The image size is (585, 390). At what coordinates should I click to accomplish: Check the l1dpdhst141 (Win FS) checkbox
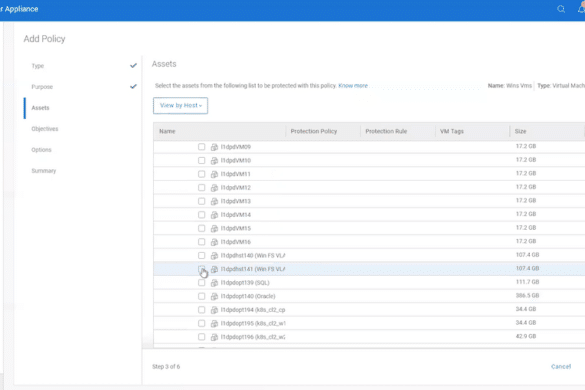(201, 269)
